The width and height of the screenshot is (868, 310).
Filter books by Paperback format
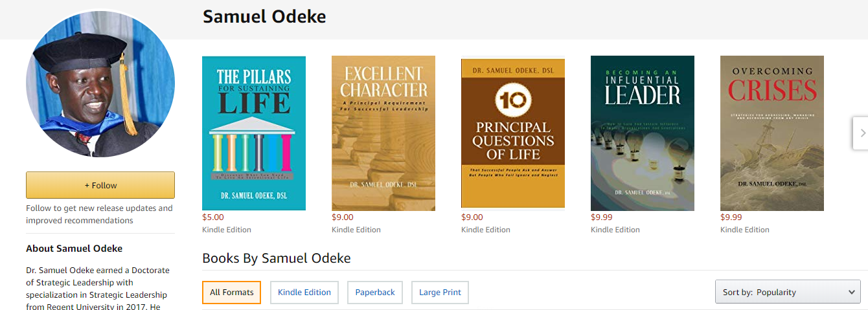coord(375,293)
